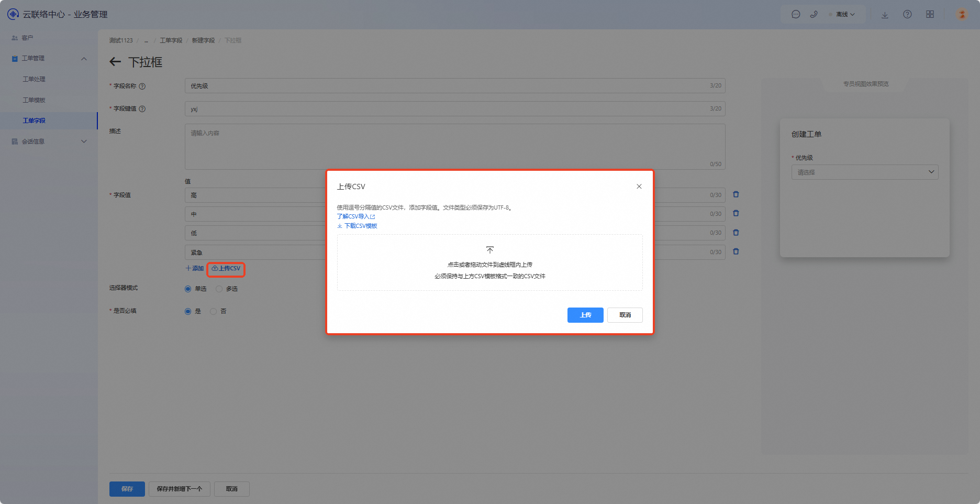Focus the 字段键值 input containing yxj
Image resolution: width=980 pixels, height=504 pixels.
pyautogui.click(x=455, y=109)
